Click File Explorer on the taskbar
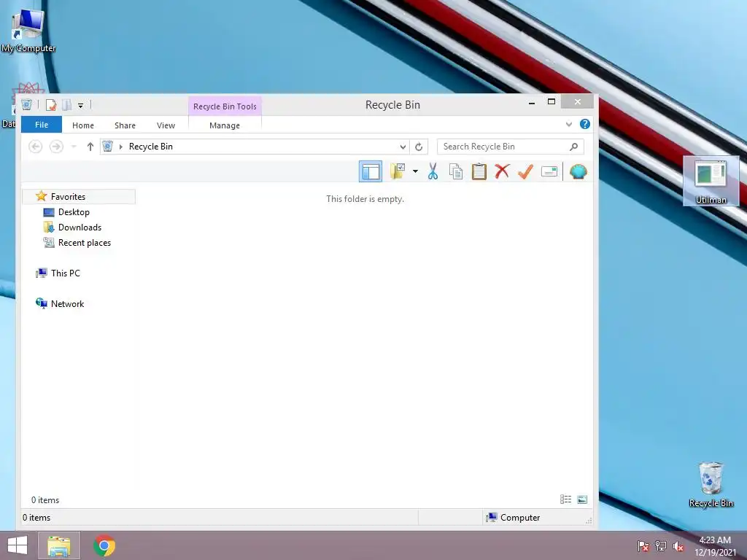The width and height of the screenshot is (747, 560). click(x=59, y=545)
